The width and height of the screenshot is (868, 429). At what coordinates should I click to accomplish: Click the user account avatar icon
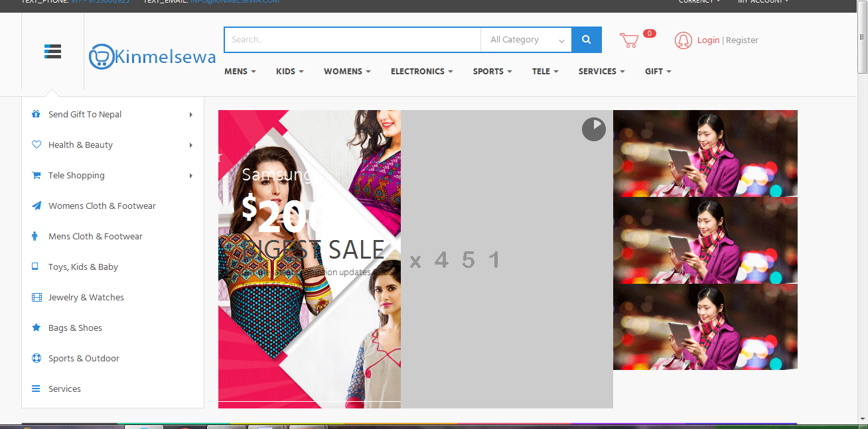coord(683,40)
